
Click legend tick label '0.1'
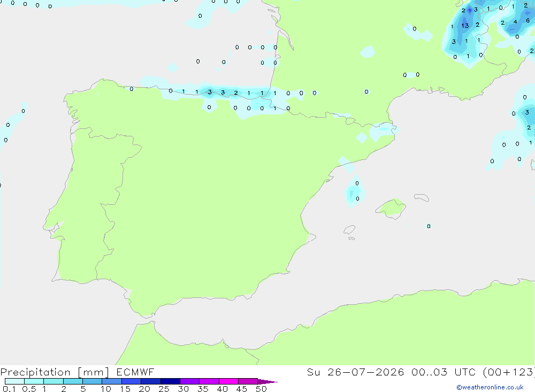click(9, 389)
